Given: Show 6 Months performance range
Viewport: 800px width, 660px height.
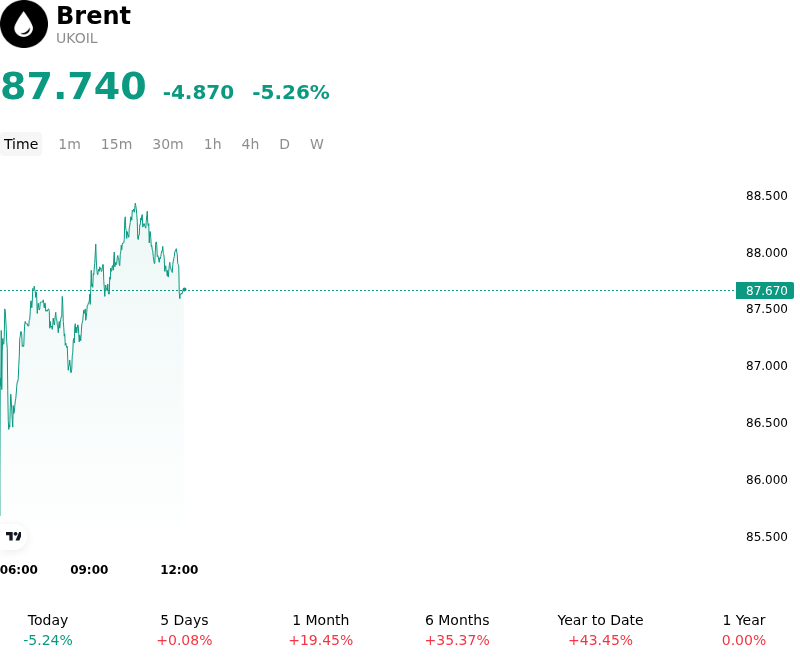Looking at the screenshot, I should pyautogui.click(x=457, y=630).
